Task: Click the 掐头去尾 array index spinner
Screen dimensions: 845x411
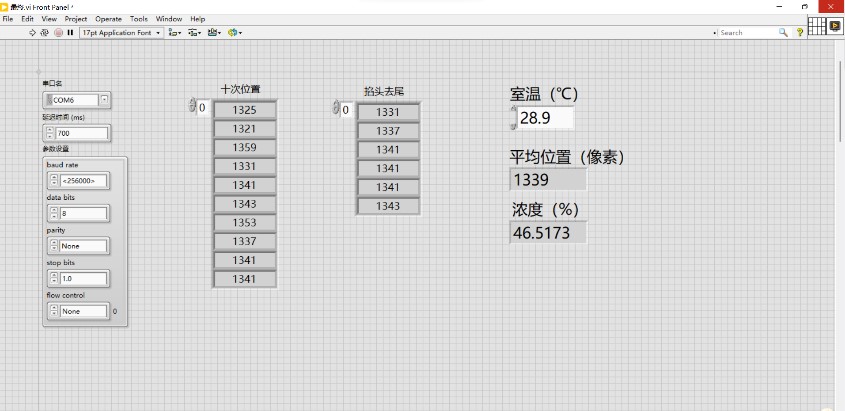Action: point(336,109)
